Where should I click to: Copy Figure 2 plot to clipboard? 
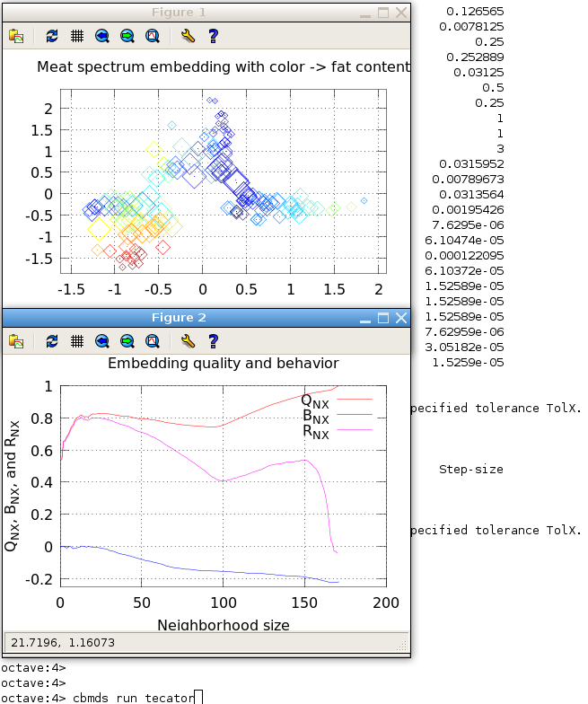coord(16,340)
